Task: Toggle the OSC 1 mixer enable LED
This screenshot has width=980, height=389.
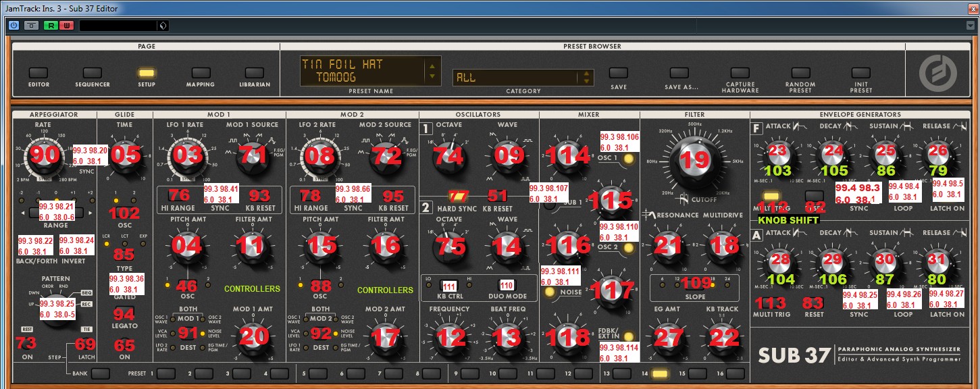Action: click(629, 160)
